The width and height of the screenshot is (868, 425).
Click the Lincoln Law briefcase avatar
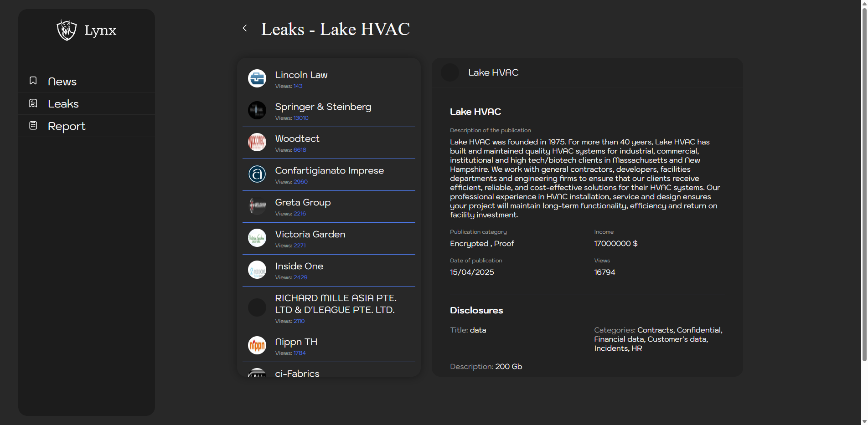[257, 78]
